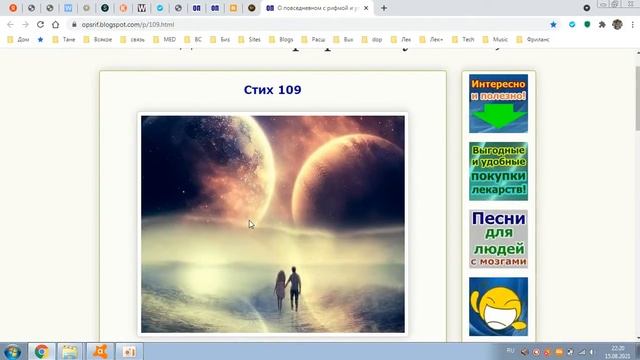Image resolution: width=640 pixels, height=360 pixels.
Task: Open the Avast orange taskbar icon
Action: (x=100, y=351)
